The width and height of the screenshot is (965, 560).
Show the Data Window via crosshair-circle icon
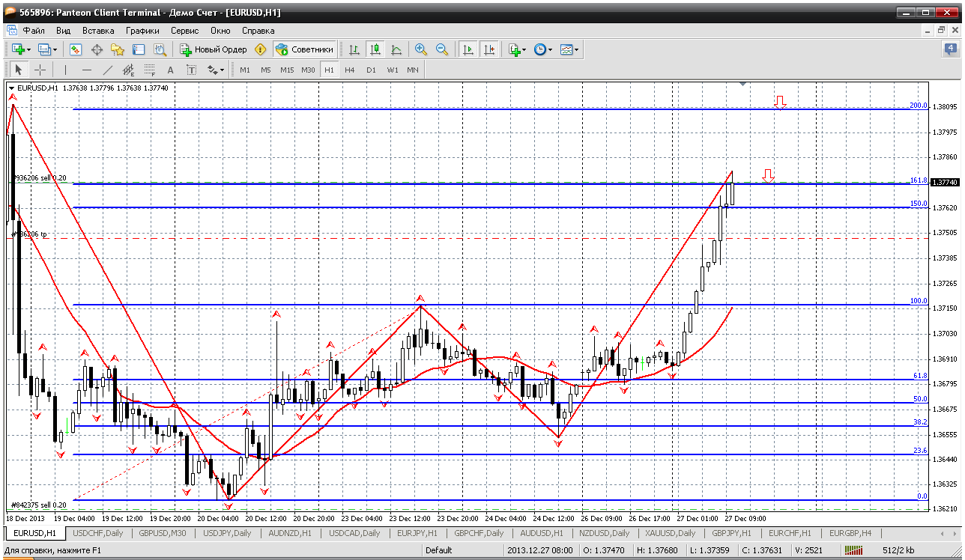tap(97, 49)
